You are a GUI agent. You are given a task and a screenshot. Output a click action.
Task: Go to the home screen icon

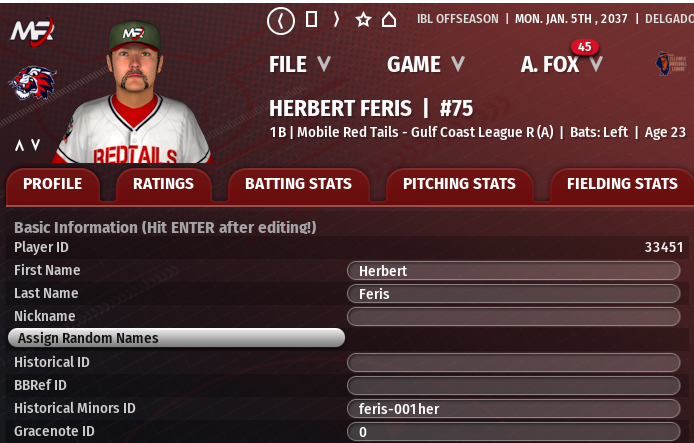(x=389, y=19)
